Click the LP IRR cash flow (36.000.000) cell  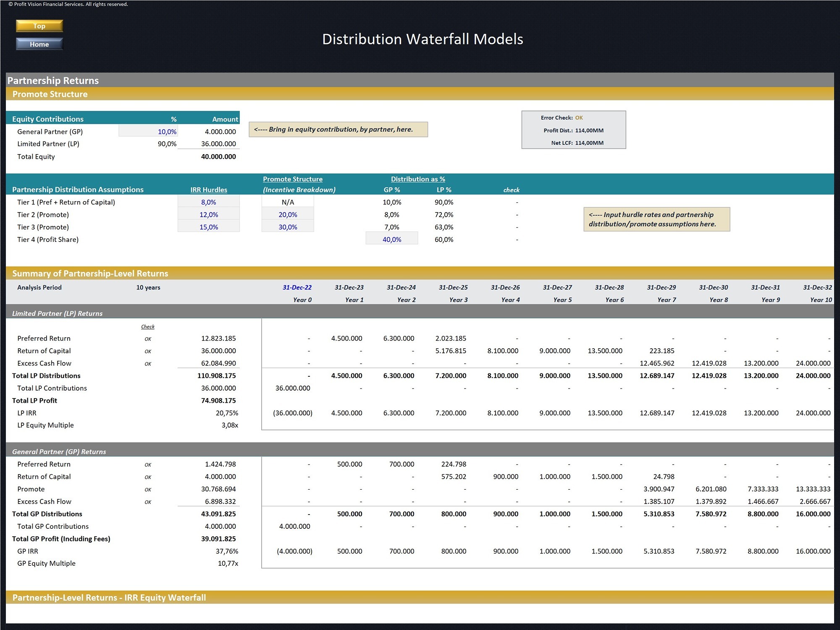click(293, 413)
